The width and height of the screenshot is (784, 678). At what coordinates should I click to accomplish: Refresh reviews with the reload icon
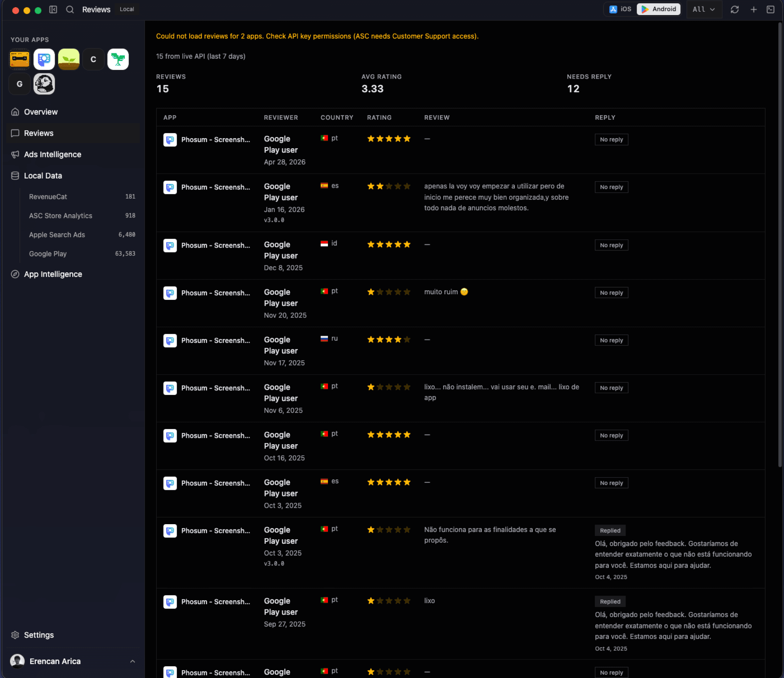coord(734,9)
